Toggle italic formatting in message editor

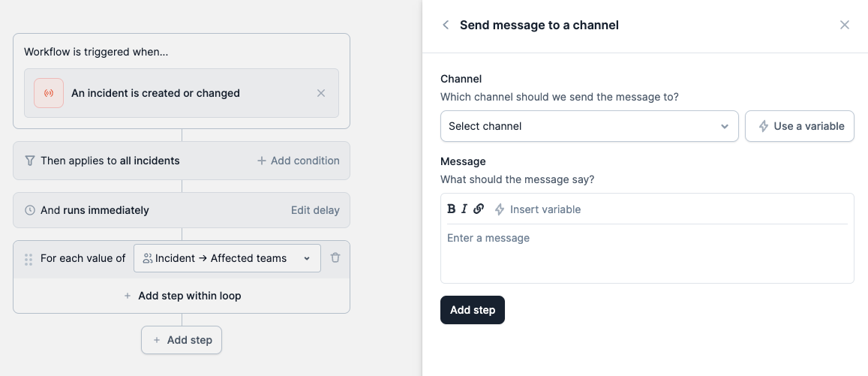click(x=464, y=209)
